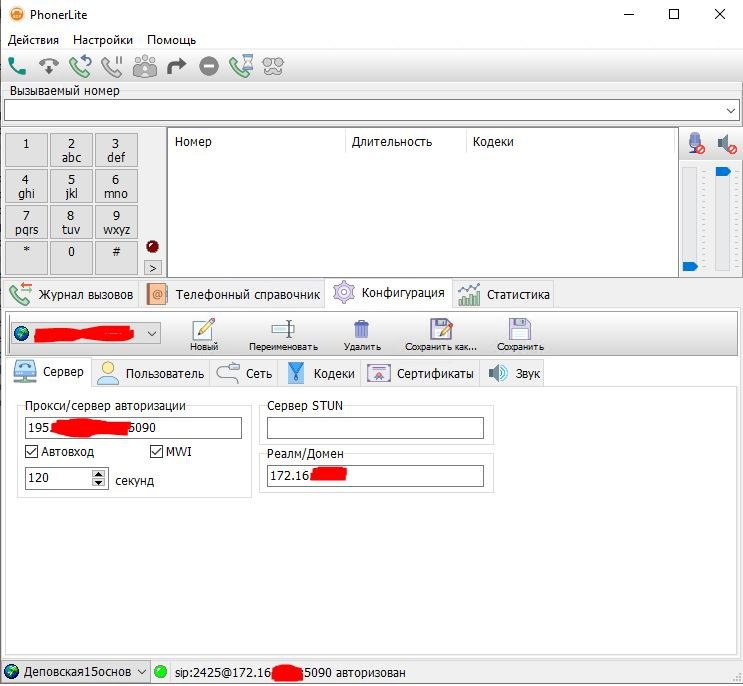Click the small '>' button below record
The image size is (743, 686).
[153, 268]
